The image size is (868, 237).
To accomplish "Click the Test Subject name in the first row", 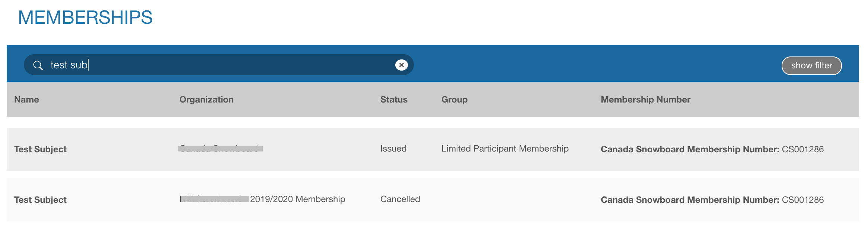I will (x=41, y=149).
